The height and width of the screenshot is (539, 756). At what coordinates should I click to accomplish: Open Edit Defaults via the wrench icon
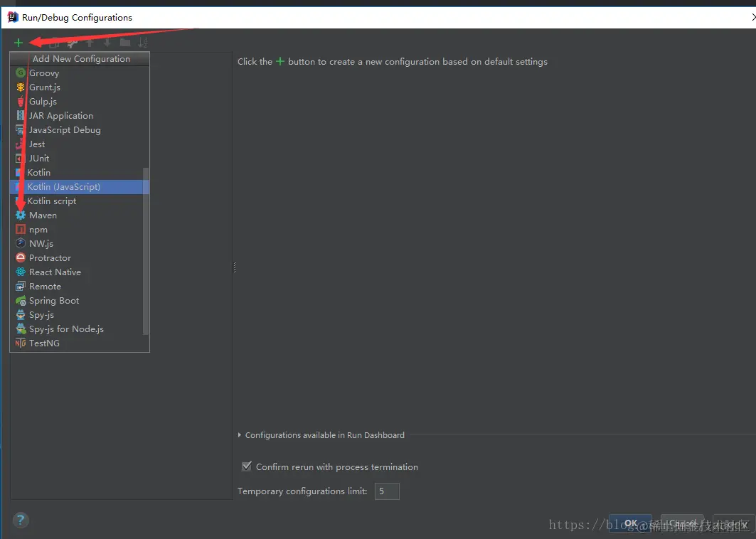(x=73, y=43)
